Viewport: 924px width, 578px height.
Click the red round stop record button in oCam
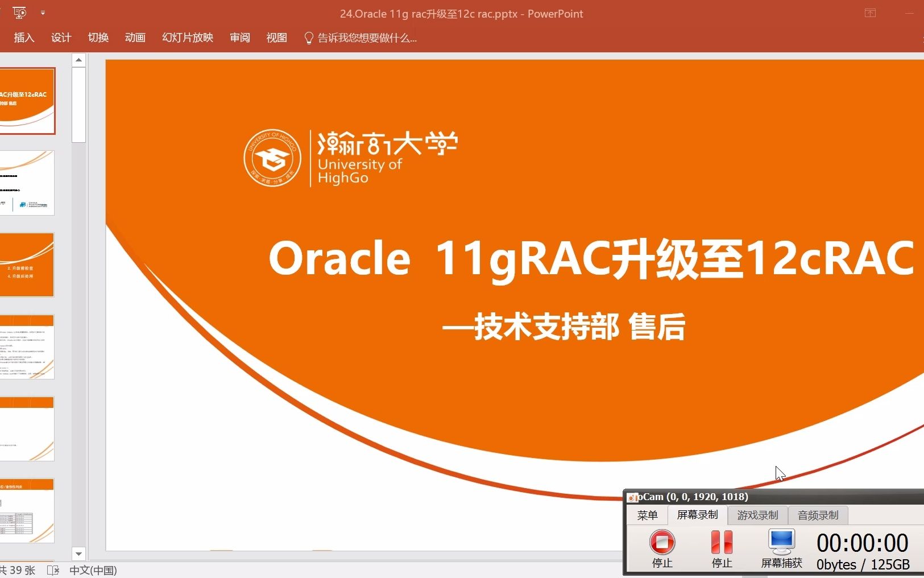pyautogui.click(x=662, y=542)
